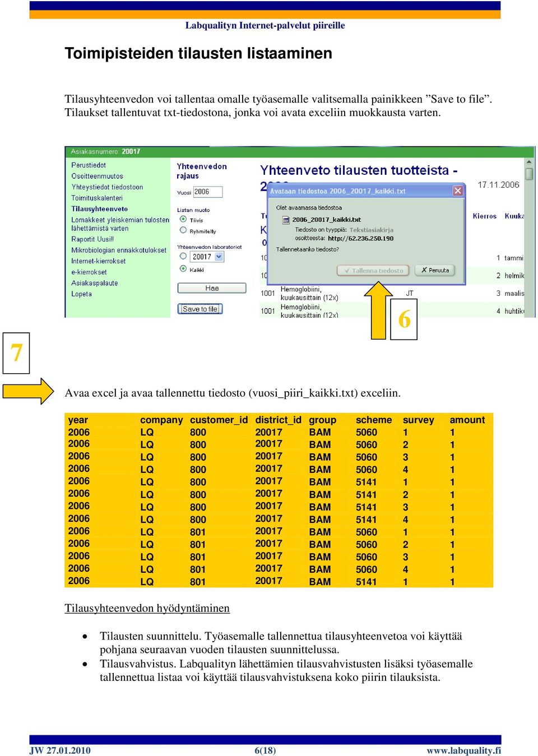Select the radio button beside the 20017 laboratory dropdown
Viewport: 538px width, 756px height.
pos(183,256)
